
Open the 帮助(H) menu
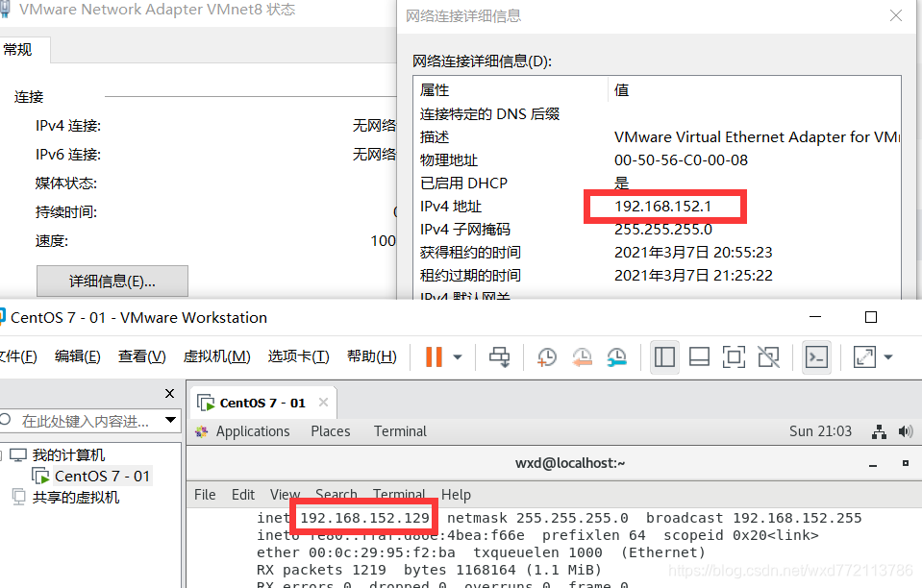coord(372,356)
